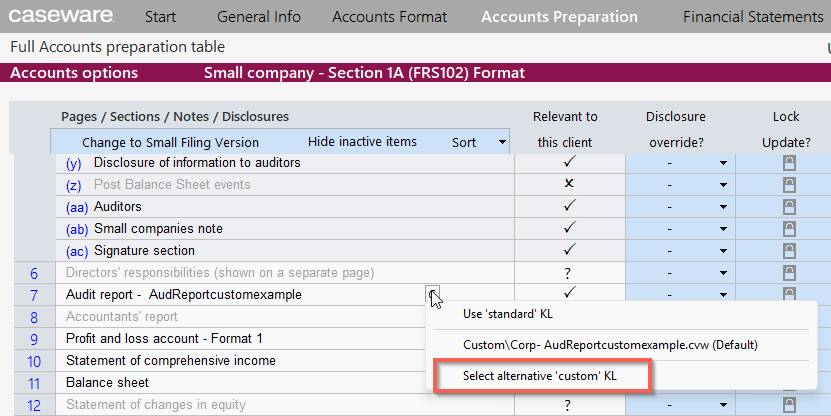
Task: Toggle lock icon for Signature section
Action: point(789,250)
